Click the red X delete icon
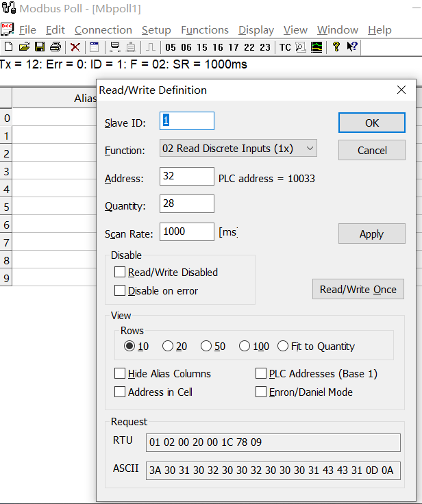The height and width of the screenshot is (504, 422). tap(75, 47)
